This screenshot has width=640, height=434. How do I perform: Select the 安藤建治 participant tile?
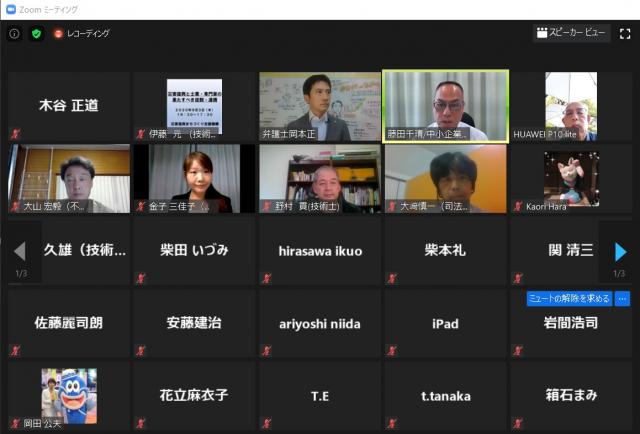coord(194,323)
